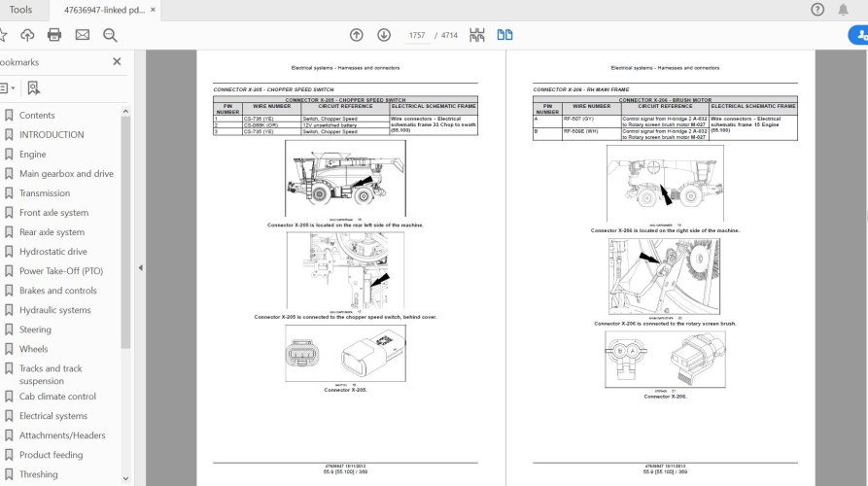868x486 pixels.
Task: Go to the previous page arrow
Action: coord(357,35)
